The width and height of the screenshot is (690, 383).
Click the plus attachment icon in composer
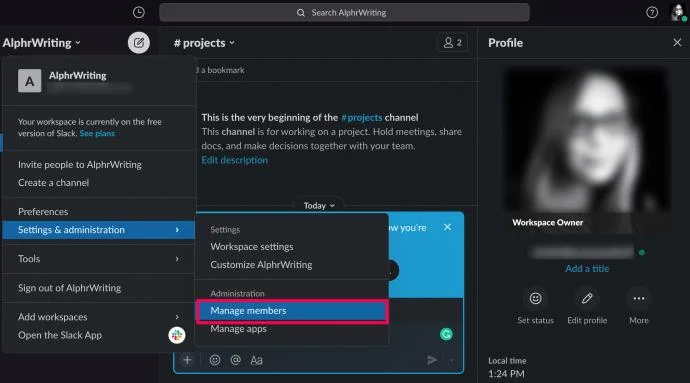click(x=187, y=360)
